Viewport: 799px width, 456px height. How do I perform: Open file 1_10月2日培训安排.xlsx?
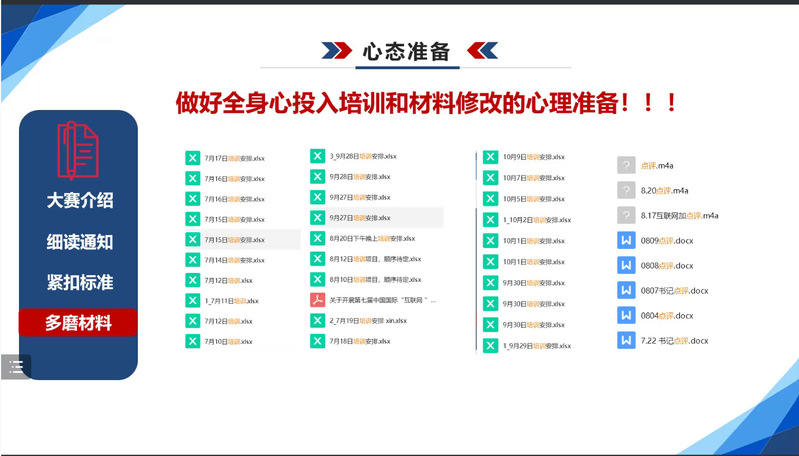pyautogui.click(x=537, y=220)
